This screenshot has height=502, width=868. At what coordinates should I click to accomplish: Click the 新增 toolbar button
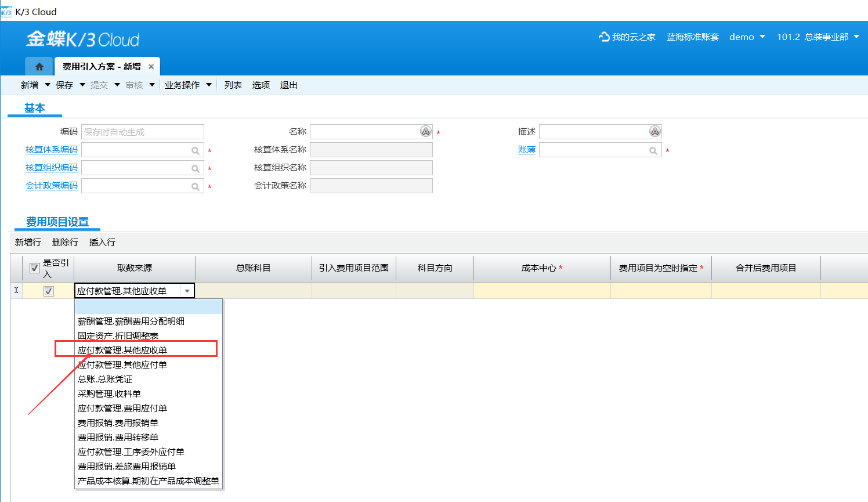tap(30, 85)
